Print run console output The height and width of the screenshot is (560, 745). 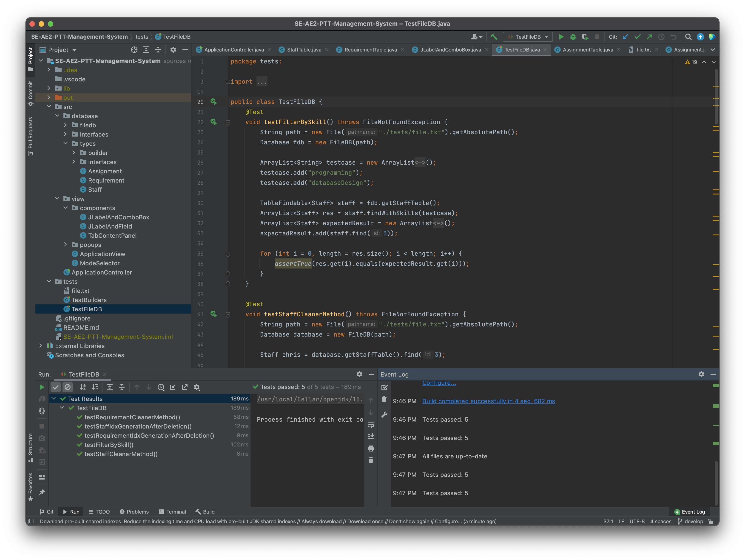coord(371,449)
